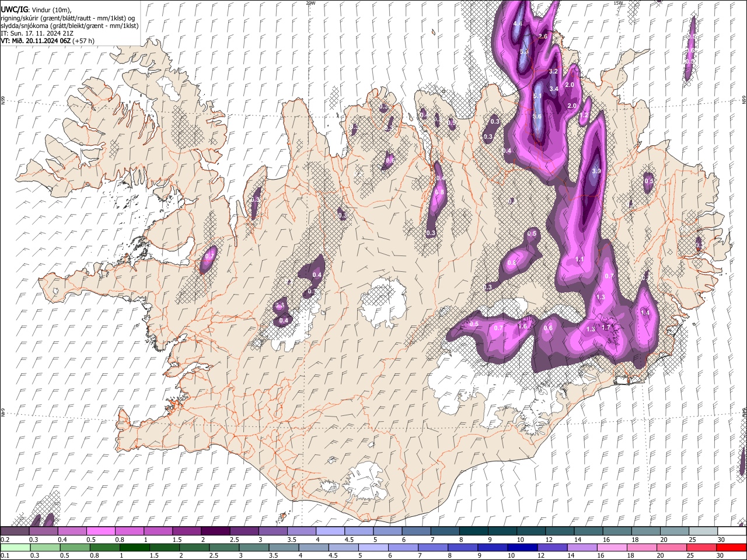Screen dimensions: 747x560
Task: Click the 0.1 label on the rain legend
Action: 5,555
